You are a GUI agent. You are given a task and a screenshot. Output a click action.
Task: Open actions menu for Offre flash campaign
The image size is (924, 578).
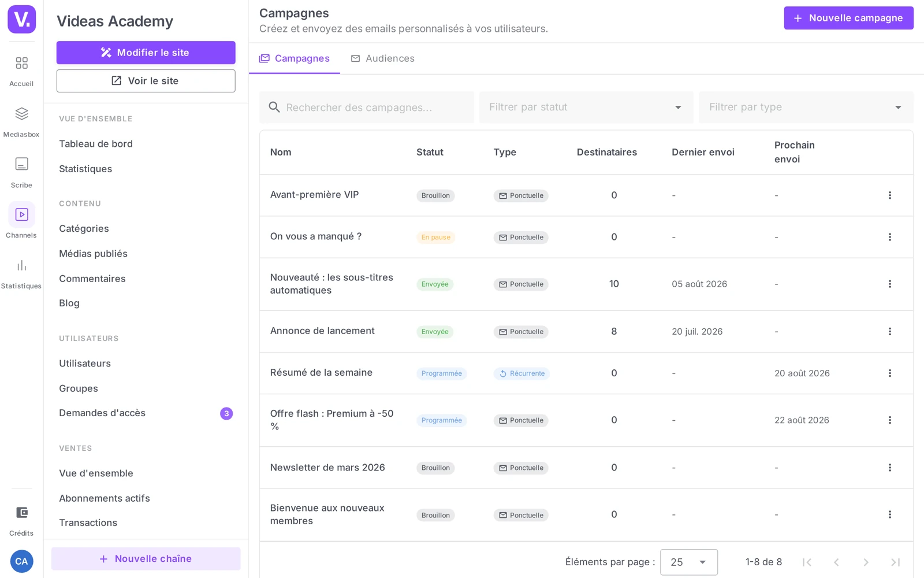tap(889, 420)
